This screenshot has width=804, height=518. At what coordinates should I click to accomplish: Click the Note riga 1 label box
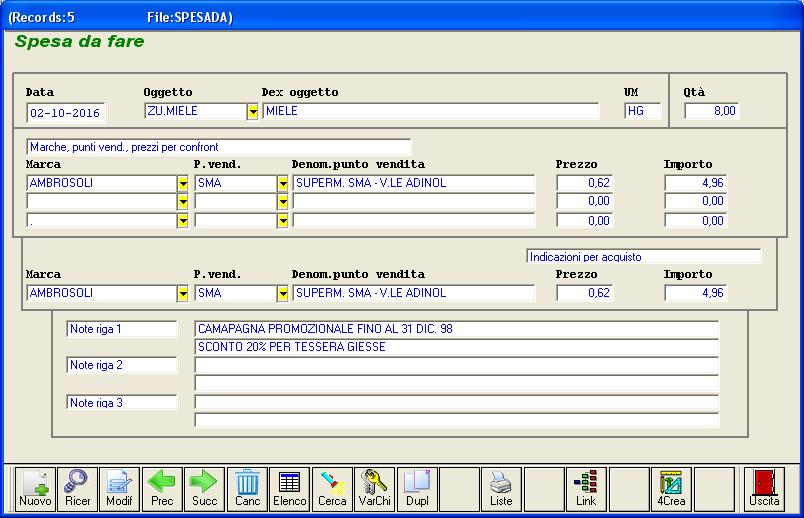point(122,329)
